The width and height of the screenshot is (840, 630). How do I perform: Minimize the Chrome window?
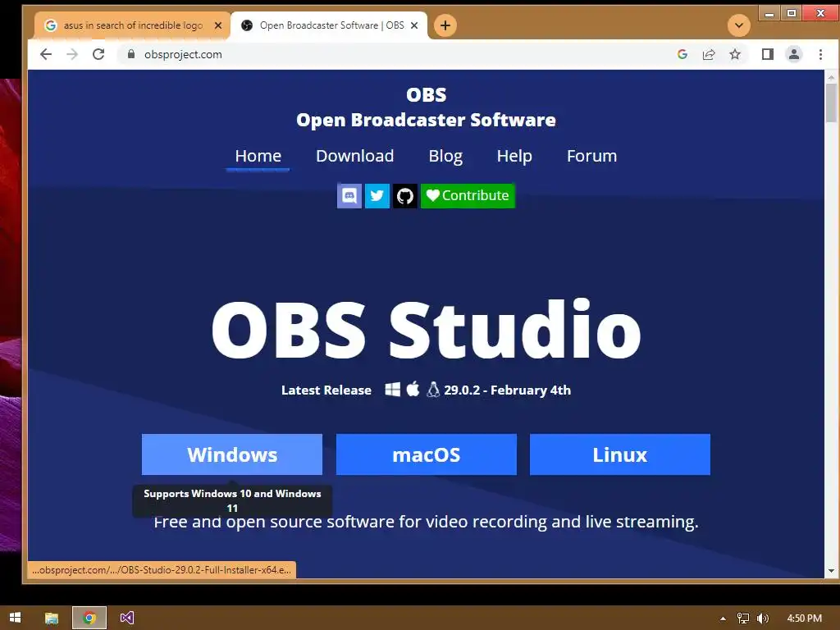(769, 13)
